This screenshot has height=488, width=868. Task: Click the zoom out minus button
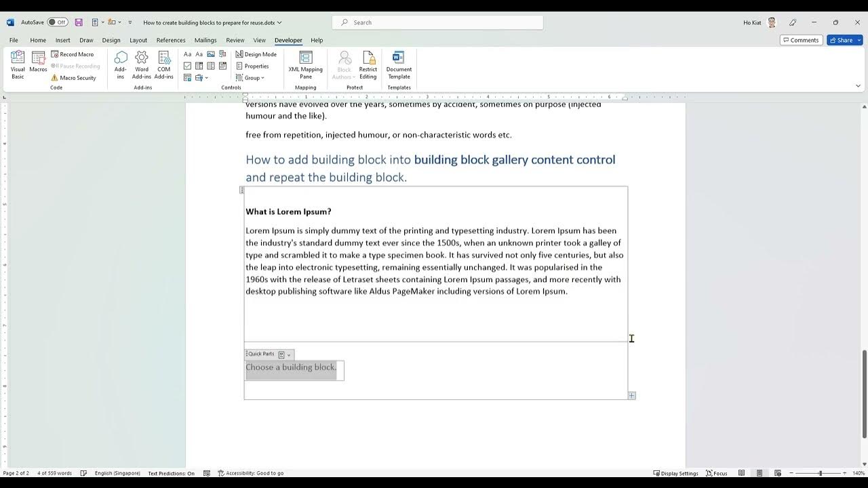click(x=791, y=473)
